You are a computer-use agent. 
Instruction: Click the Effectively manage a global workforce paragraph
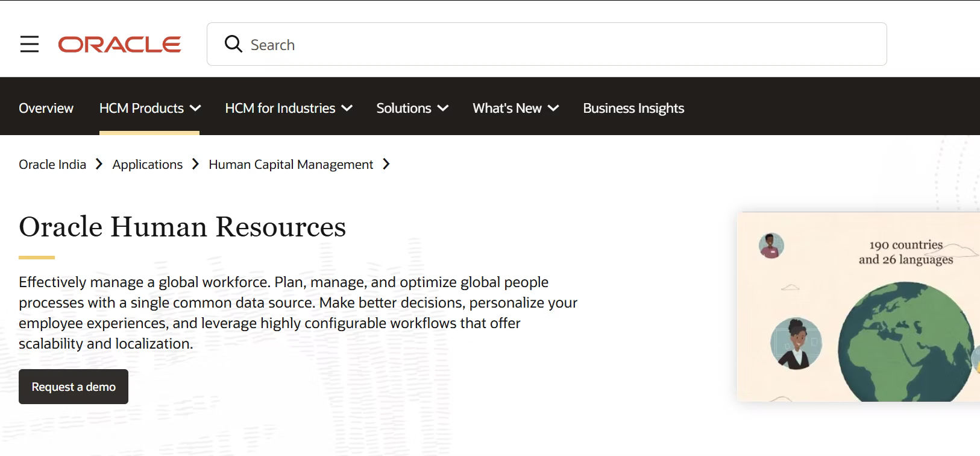(298, 313)
